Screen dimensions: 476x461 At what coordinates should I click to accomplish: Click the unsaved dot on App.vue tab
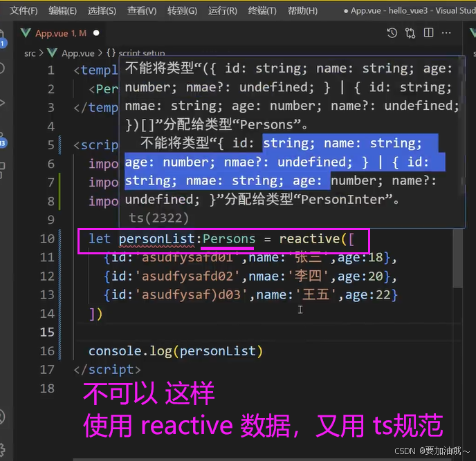click(x=96, y=32)
